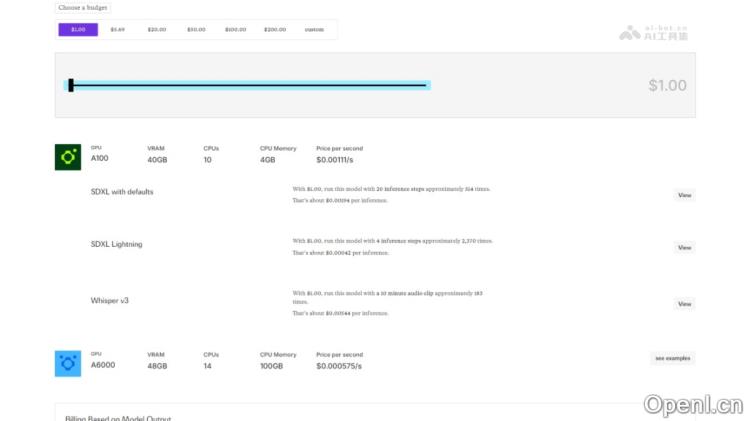Select the $1.00 budget option
The image size is (750, 421).
[78, 30]
